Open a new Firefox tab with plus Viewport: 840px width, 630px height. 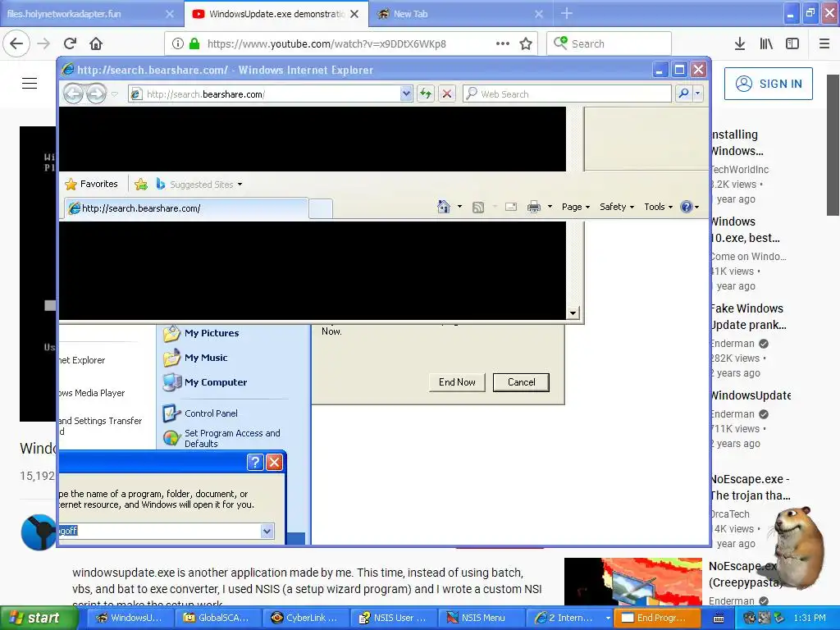[x=567, y=14]
